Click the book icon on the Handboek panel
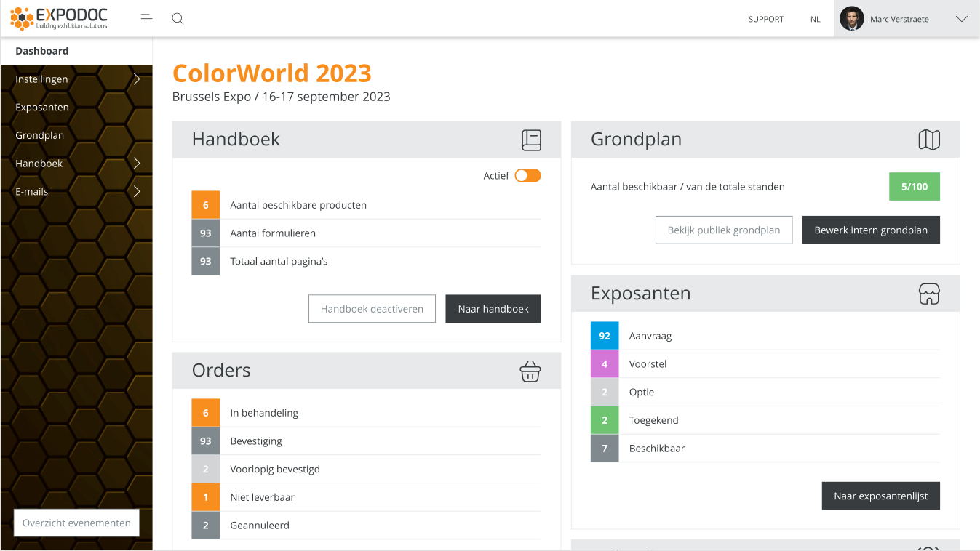The width and height of the screenshot is (980, 551). click(x=531, y=140)
